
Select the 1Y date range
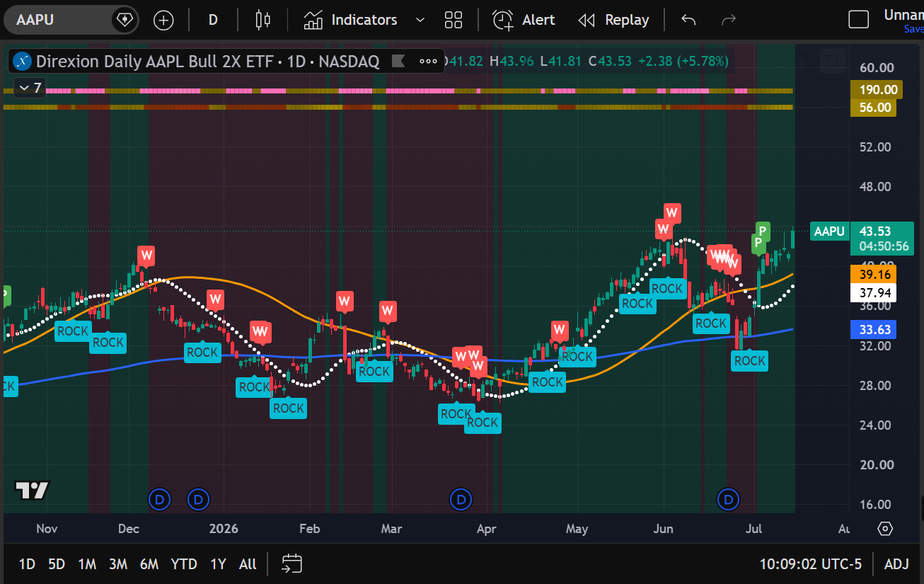point(218,564)
